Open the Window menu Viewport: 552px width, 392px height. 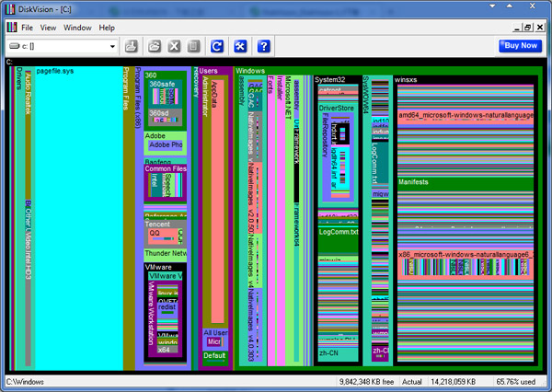[77, 28]
